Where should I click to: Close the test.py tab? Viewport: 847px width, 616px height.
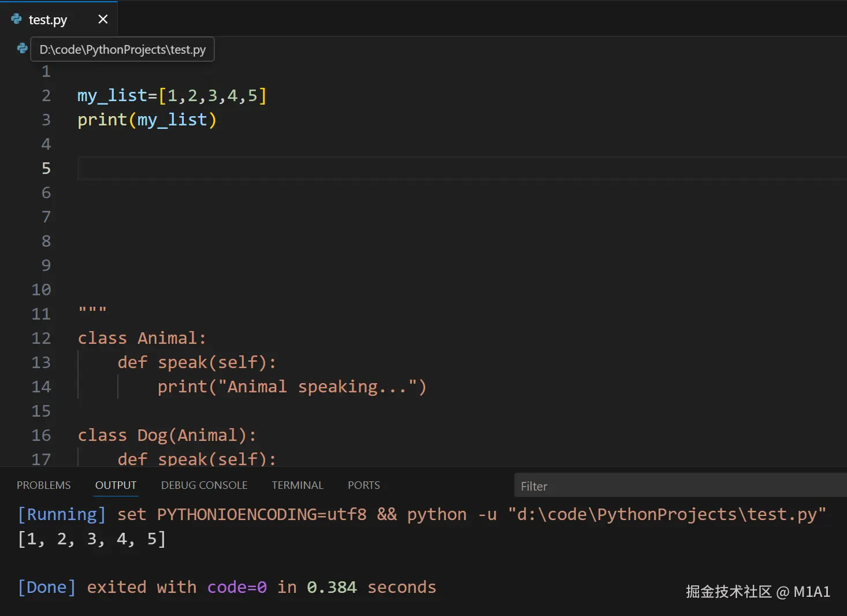click(x=103, y=20)
